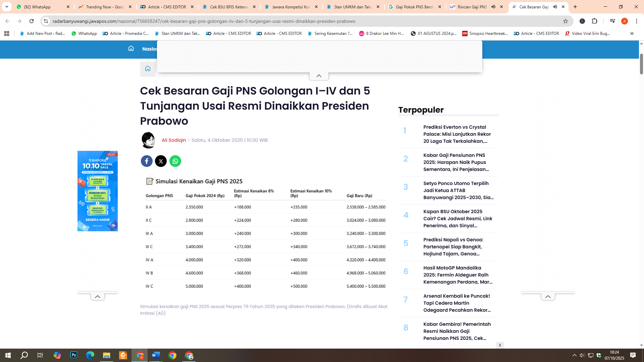This screenshot has width=644, height=362.
Task: Open a new browser tab
Action: (575, 7)
